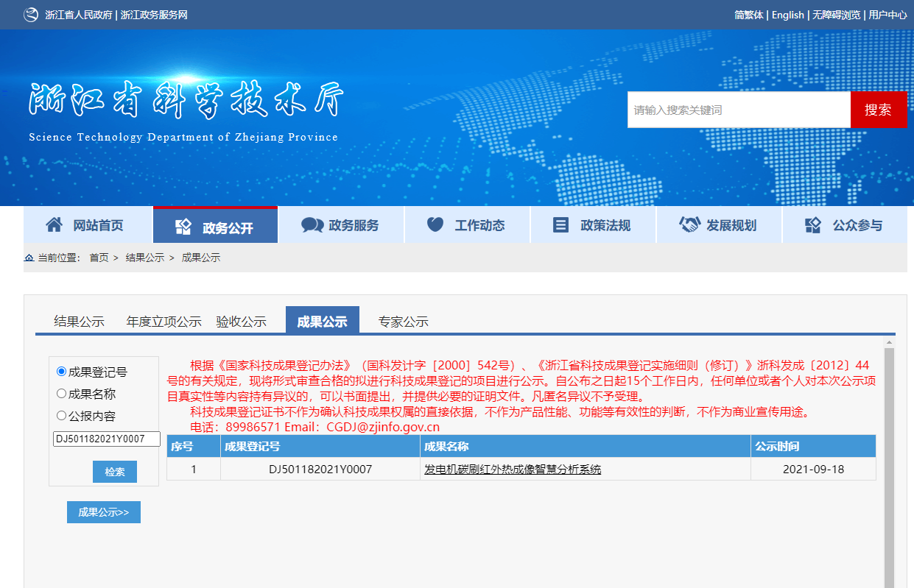Click the Zhejiang government logo icon at top-left
The width and height of the screenshot is (914, 588).
[31, 15]
